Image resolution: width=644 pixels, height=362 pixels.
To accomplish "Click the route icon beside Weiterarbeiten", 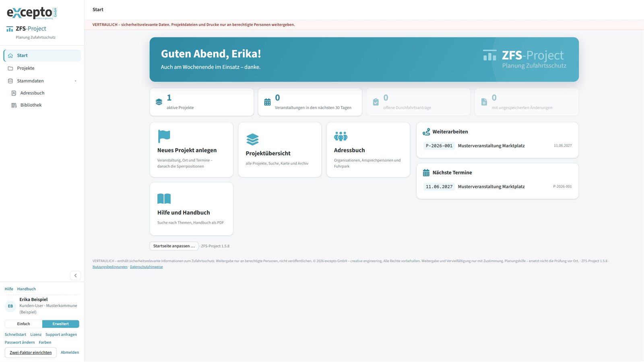I will [426, 132].
